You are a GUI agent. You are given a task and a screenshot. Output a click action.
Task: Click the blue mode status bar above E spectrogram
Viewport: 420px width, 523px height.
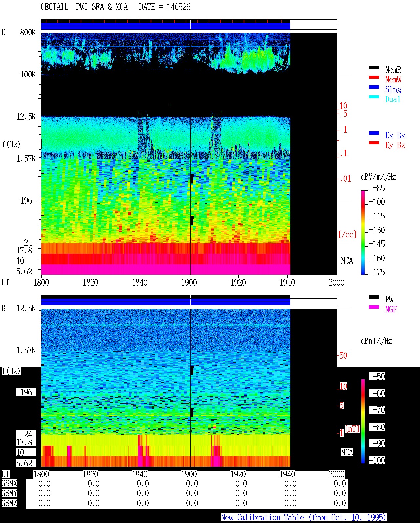coord(165,26)
